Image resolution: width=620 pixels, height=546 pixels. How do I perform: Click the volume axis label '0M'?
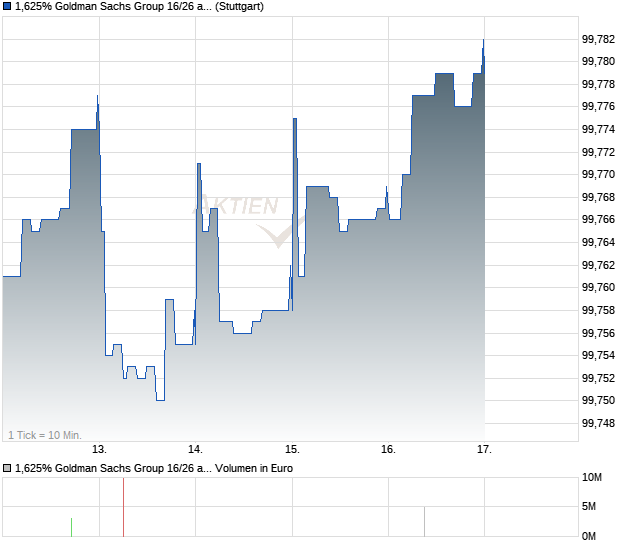click(x=589, y=537)
